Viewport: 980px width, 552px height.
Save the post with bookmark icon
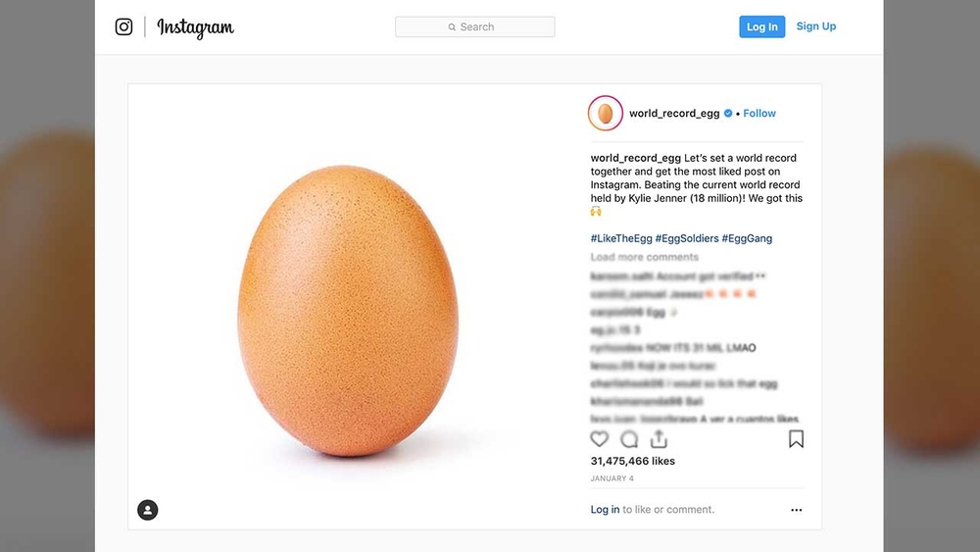pos(796,439)
